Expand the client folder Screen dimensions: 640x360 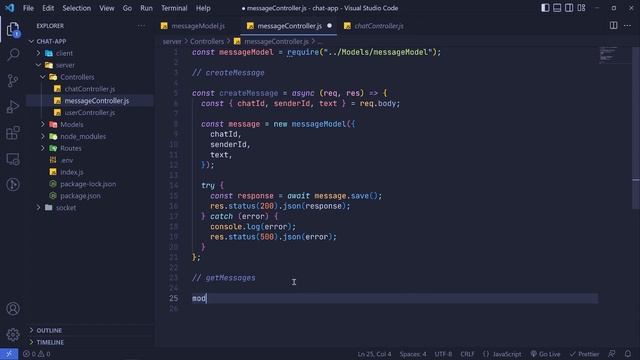pyautogui.click(x=38, y=53)
